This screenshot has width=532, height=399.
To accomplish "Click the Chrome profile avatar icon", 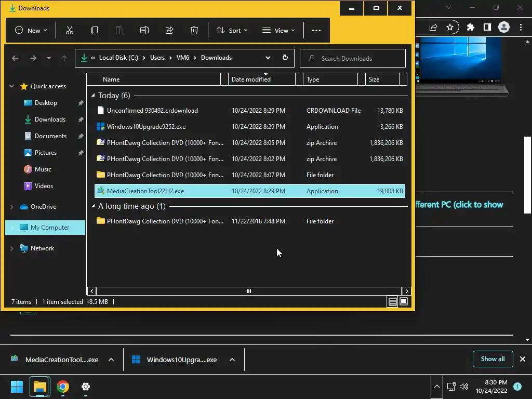I will (504, 27).
